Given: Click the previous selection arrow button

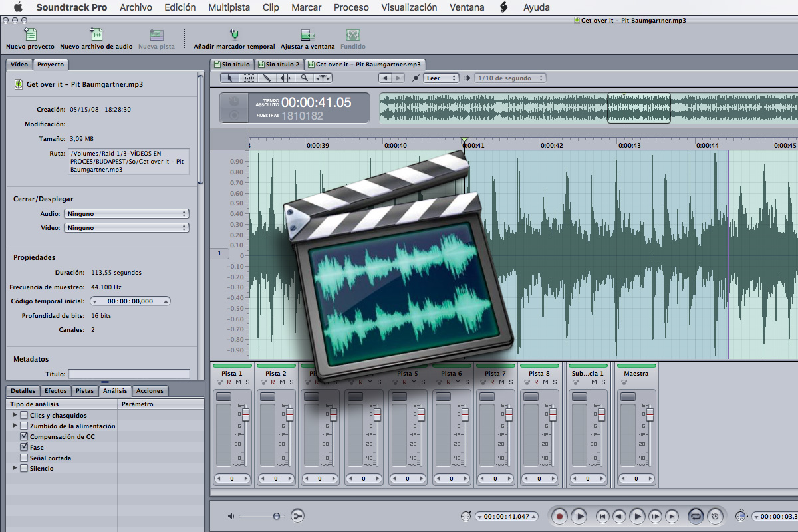Looking at the screenshot, I should (x=385, y=78).
